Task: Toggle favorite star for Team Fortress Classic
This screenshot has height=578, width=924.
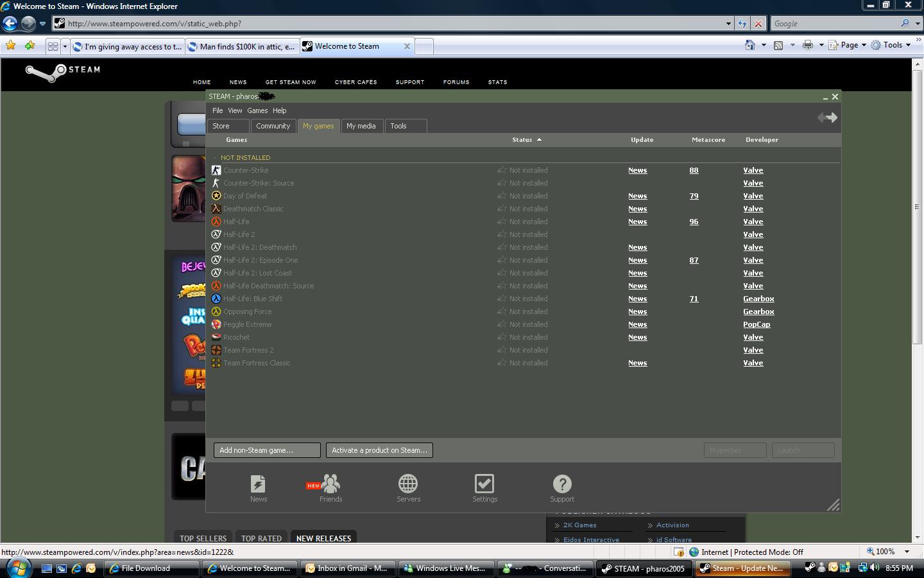Action: pyautogui.click(x=502, y=363)
